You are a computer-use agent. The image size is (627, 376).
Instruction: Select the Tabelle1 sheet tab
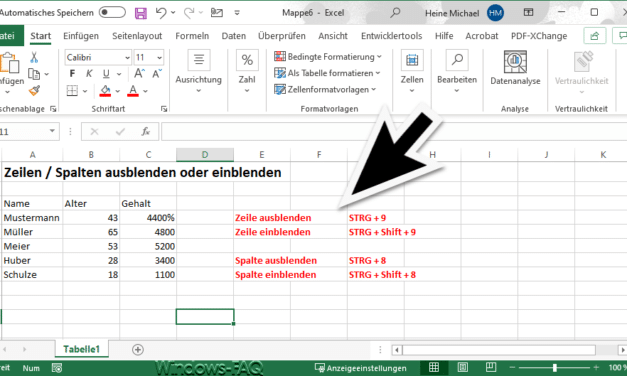[81, 349]
